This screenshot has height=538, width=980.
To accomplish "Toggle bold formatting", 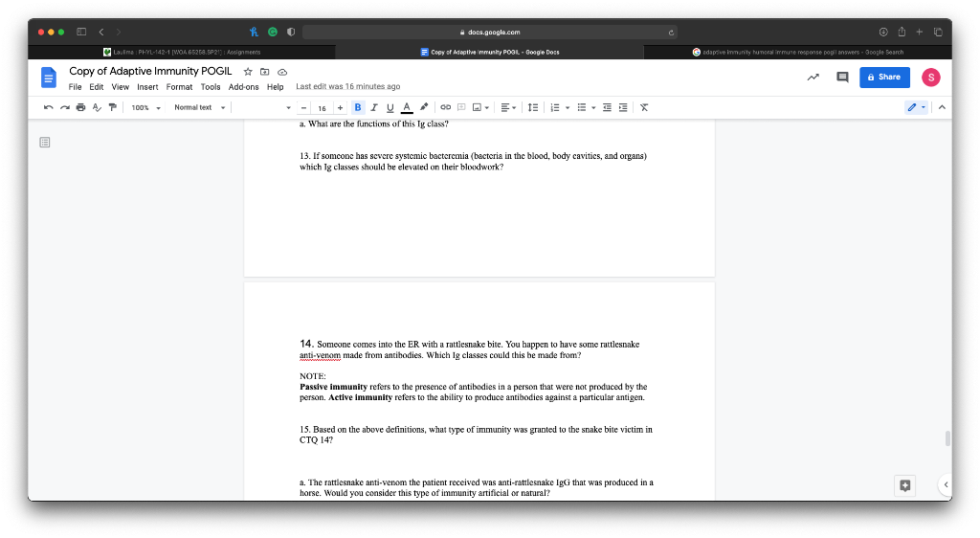I will (358, 107).
